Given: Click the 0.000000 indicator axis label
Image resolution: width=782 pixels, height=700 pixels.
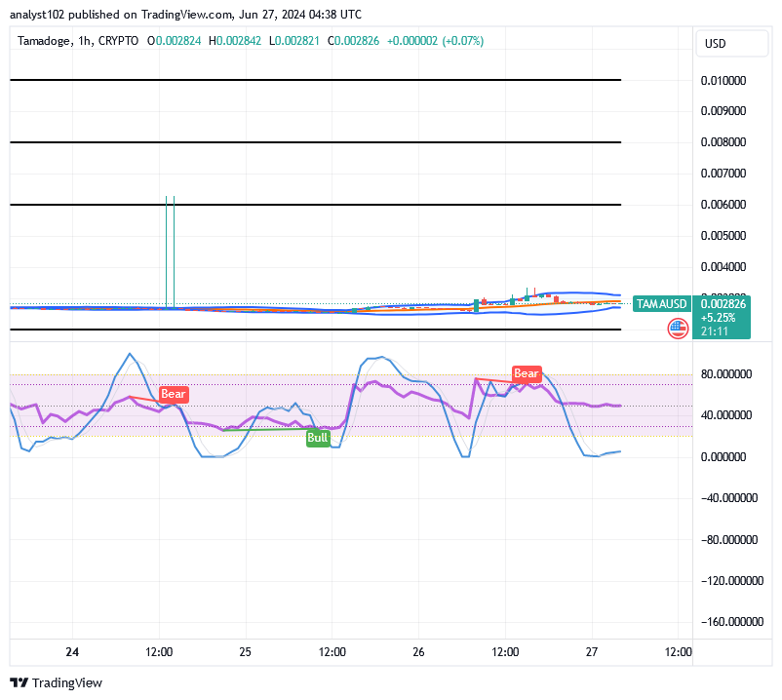Looking at the screenshot, I should [x=723, y=457].
